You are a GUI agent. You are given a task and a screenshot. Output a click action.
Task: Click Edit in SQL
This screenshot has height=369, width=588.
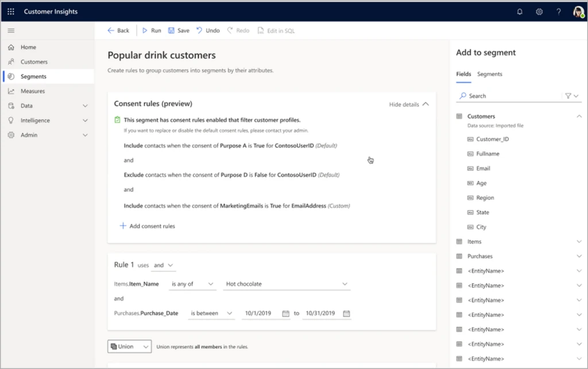pos(276,31)
